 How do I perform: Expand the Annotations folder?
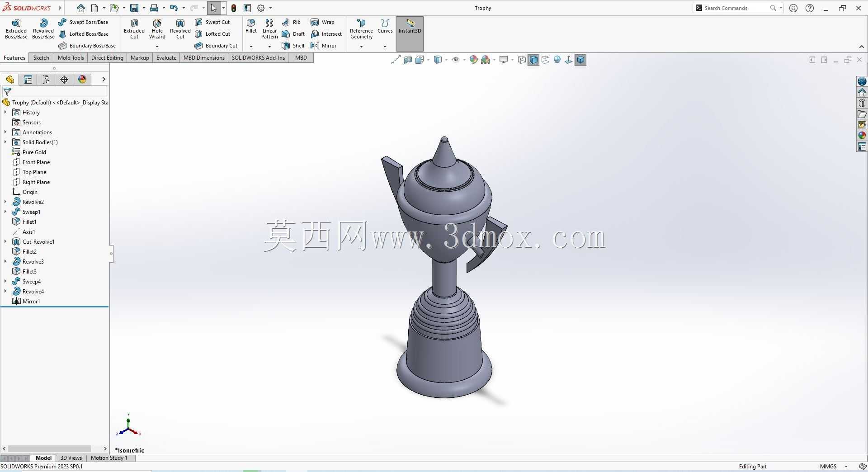pos(5,132)
